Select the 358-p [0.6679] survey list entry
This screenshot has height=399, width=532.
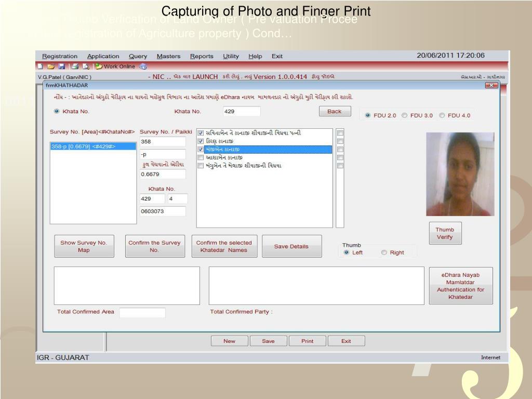tap(93, 147)
